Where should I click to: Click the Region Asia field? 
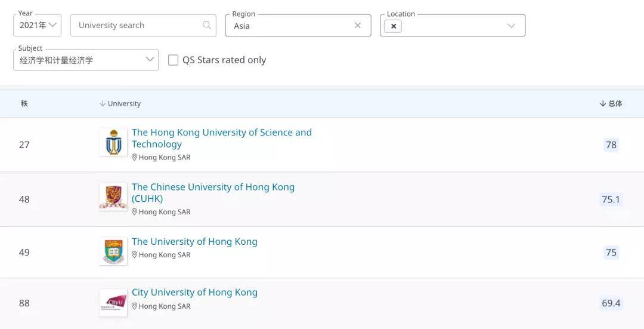click(x=298, y=26)
